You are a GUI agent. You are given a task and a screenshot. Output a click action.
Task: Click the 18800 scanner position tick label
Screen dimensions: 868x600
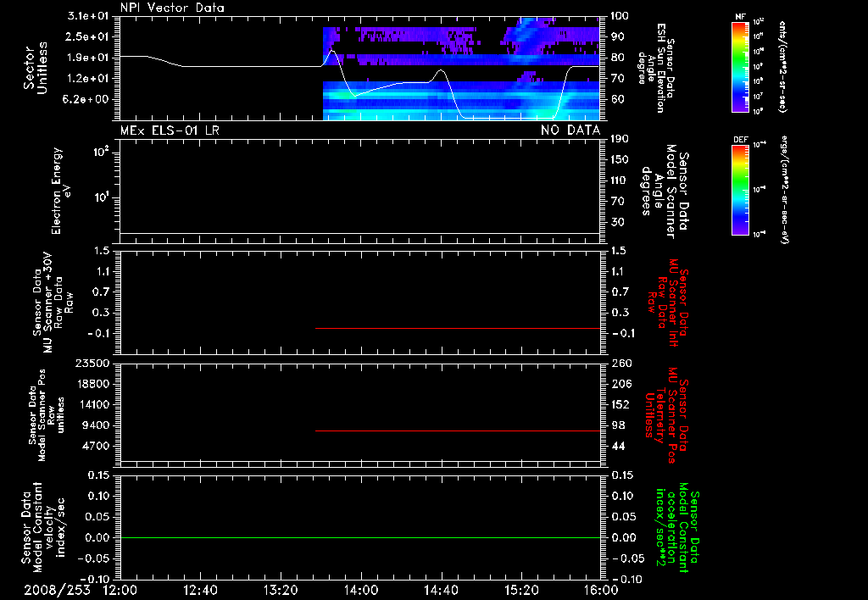93,384
